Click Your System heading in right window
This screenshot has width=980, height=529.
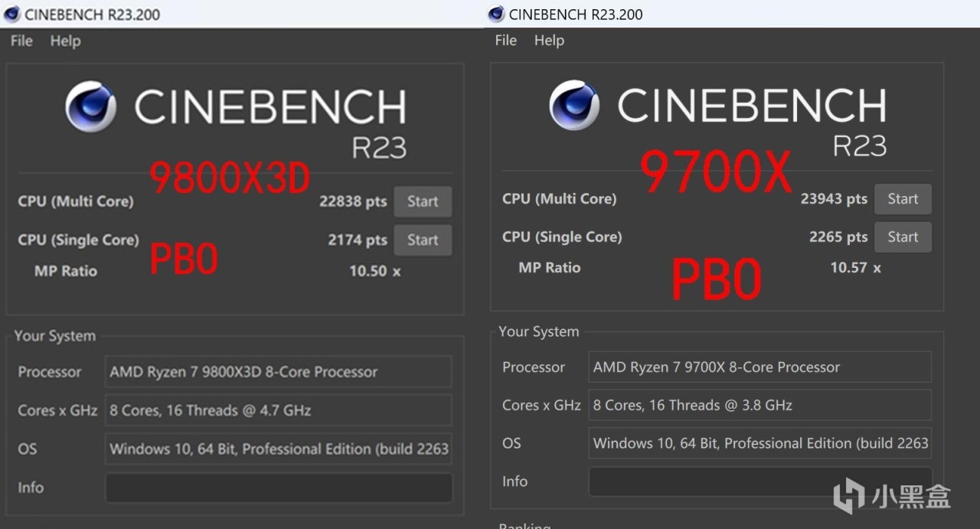pyautogui.click(x=539, y=331)
